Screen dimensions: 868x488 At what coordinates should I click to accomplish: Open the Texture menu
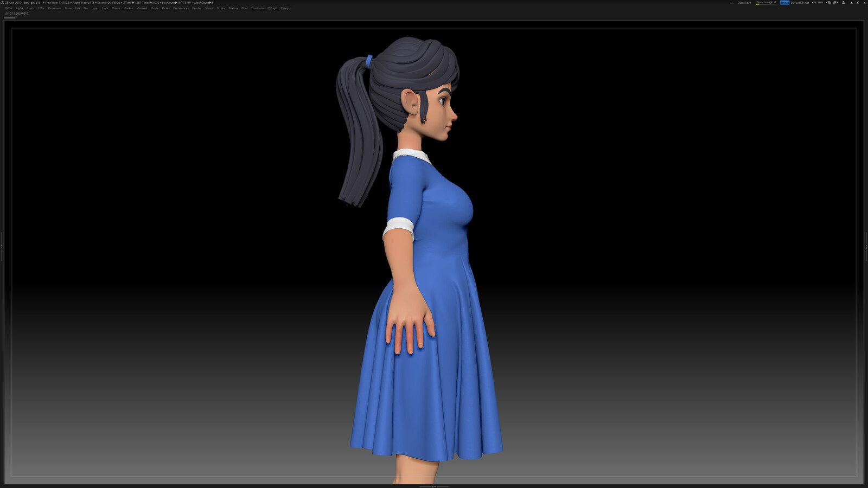click(x=233, y=8)
